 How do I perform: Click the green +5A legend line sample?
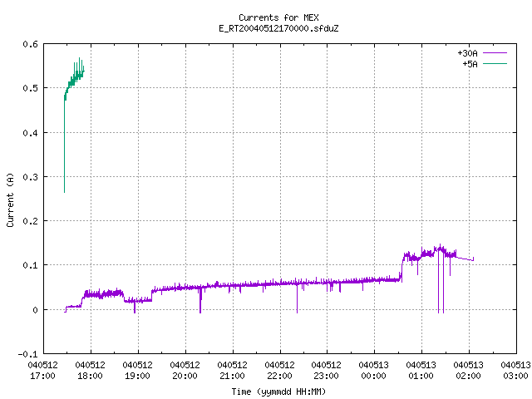coord(495,63)
